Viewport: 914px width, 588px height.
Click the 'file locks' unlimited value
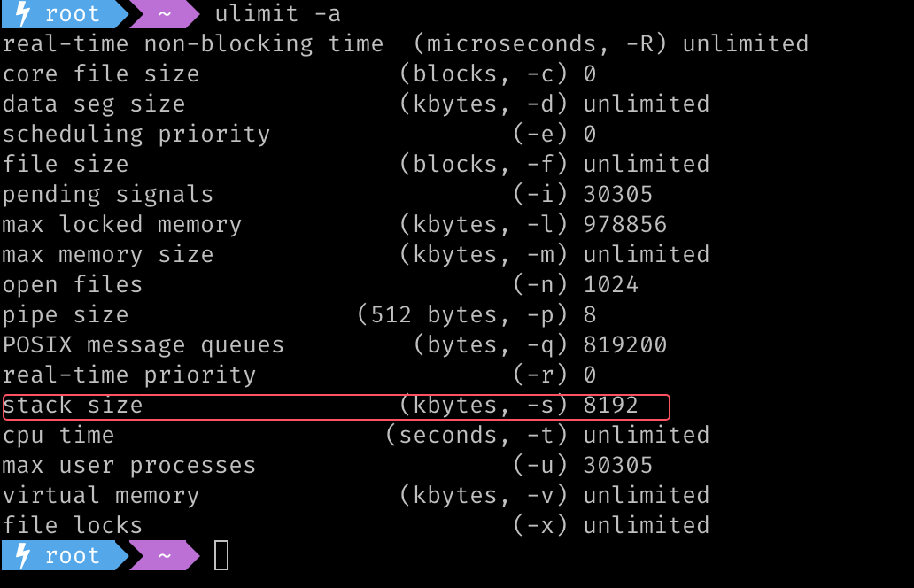[x=647, y=525]
